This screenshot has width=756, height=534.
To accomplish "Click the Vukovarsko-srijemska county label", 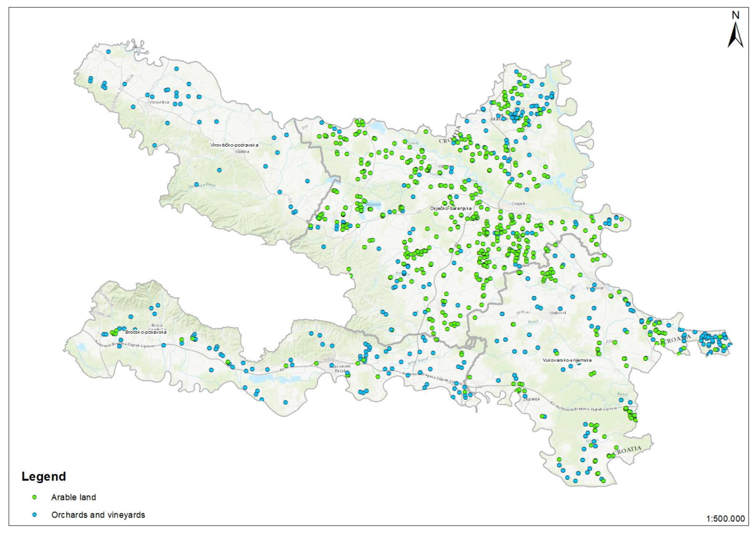I will [x=567, y=360].
